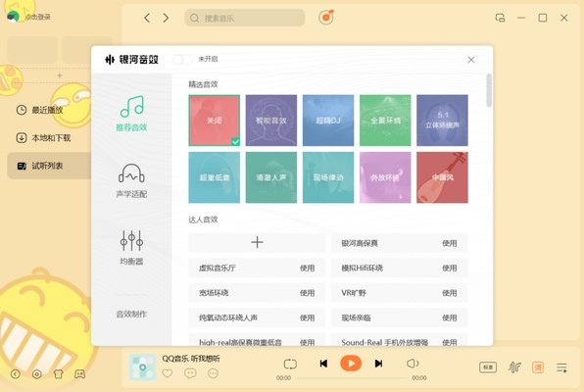Viewport: 584px width, 392px height.
Task: Skip to the previous track
Action: pyautogui.click(x=323, y=364)
